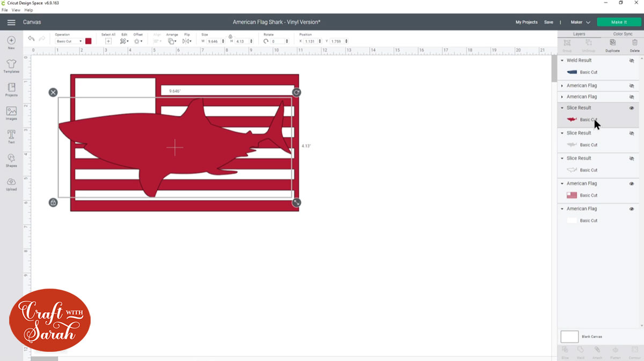
Task: Open the View menu
Action: coord(16,10)
